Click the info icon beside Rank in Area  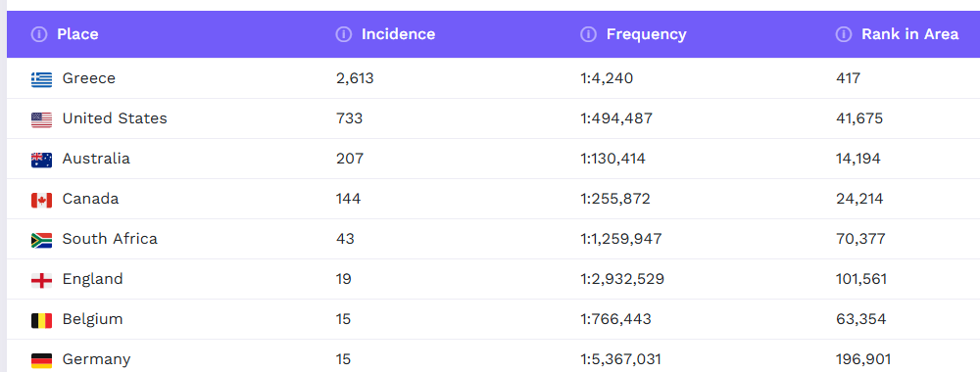pyautogui.click(x=844, y=34)
